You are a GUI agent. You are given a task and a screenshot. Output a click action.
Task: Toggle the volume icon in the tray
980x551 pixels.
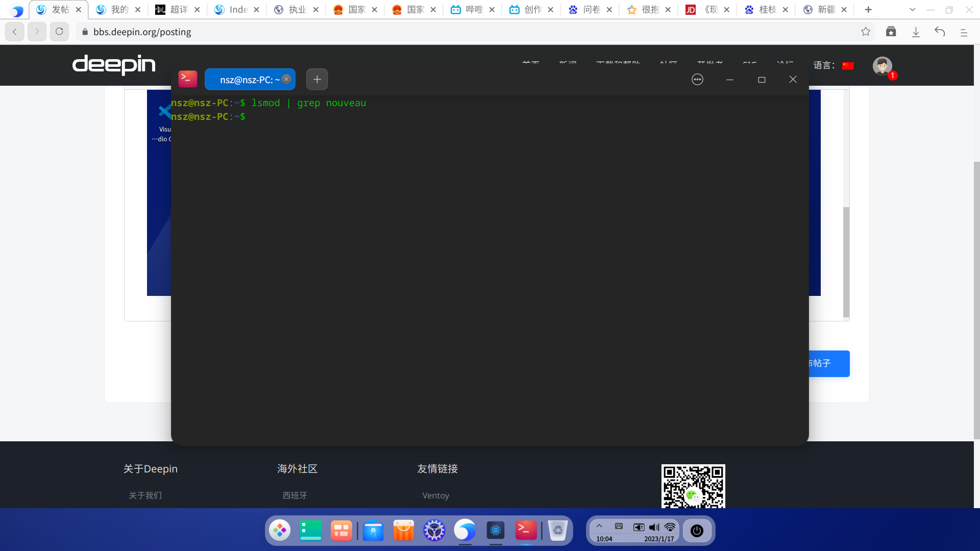point(654,527)
